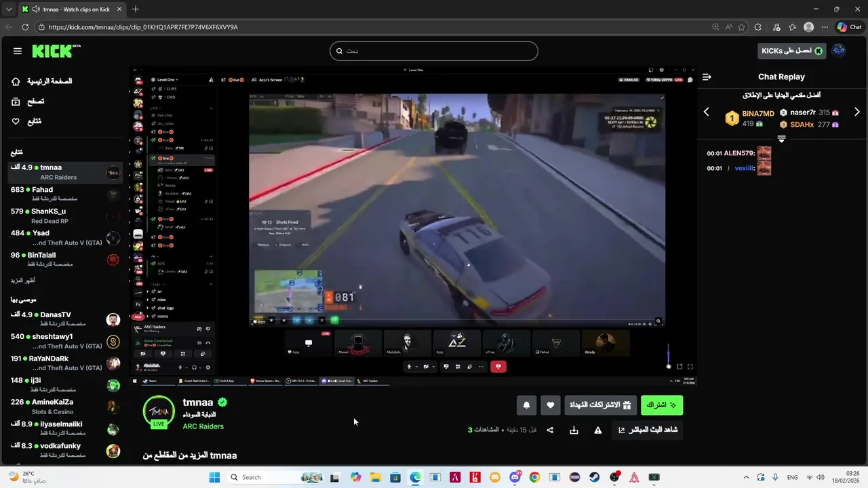
Task: Open ShanKS_u channel in sidebar
Action: point(65,216)
